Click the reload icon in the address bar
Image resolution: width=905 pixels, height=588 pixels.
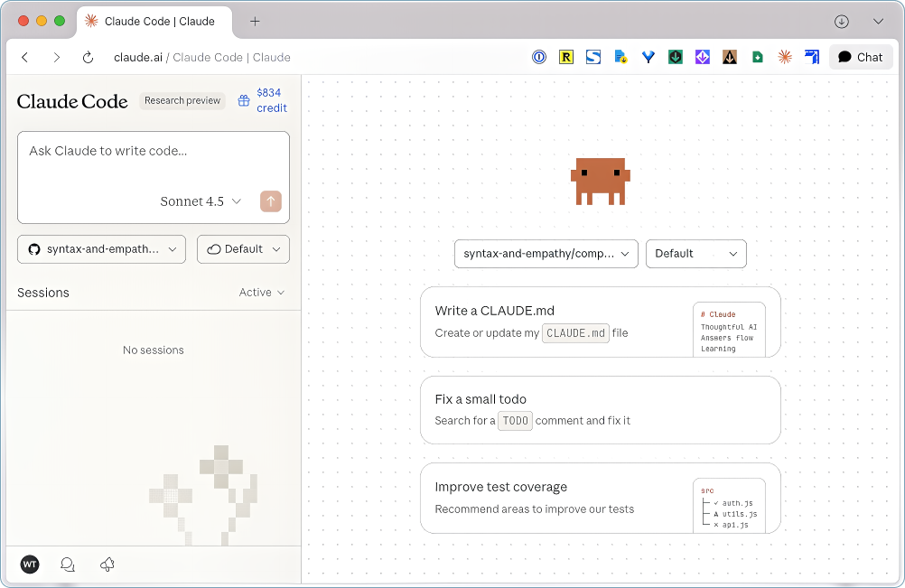pyautogui.click(x=87, y=57)
